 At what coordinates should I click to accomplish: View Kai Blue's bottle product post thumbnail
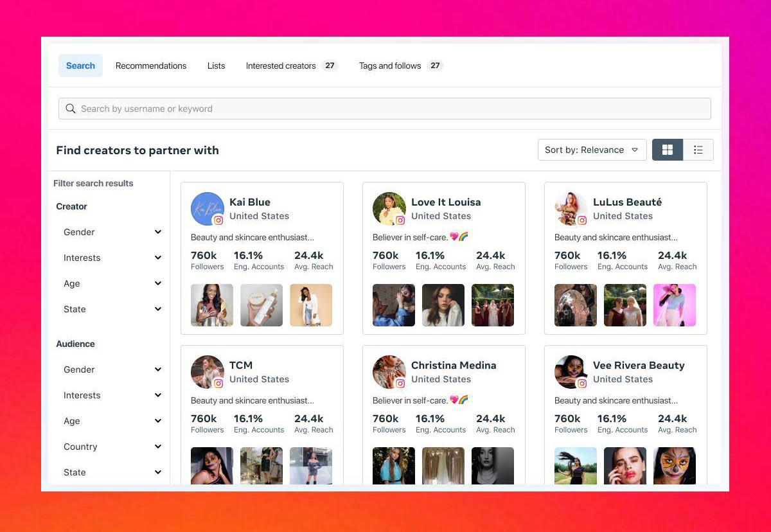click(x=261, y=305)
